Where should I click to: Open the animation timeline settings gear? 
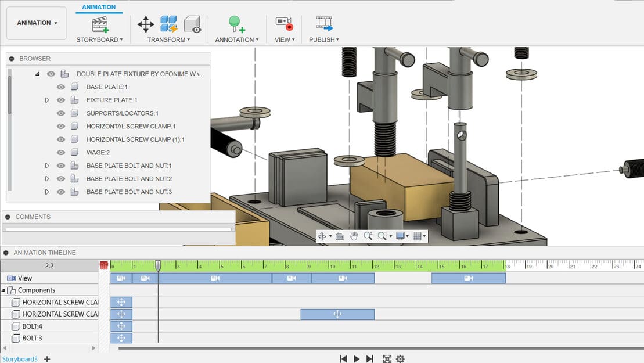pyautogui.click(x=400, y=359)
